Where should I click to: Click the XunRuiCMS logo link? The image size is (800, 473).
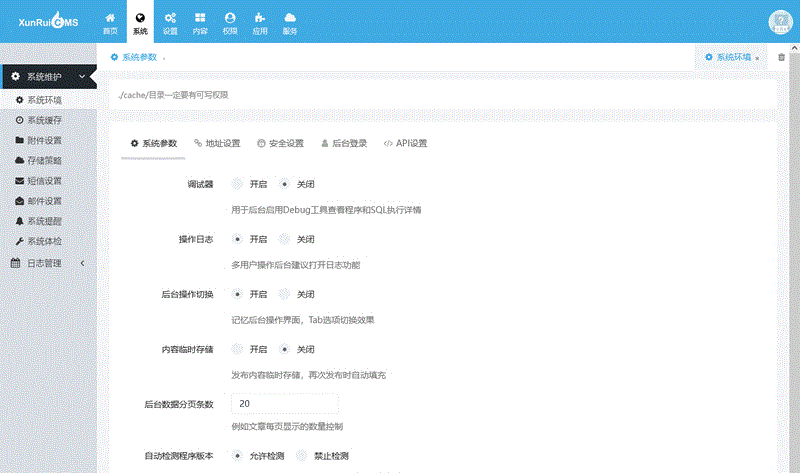(x=47, y=22)
